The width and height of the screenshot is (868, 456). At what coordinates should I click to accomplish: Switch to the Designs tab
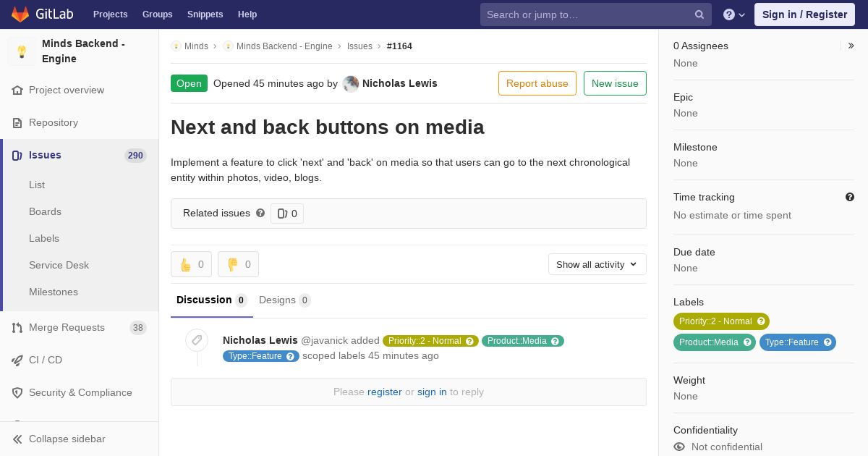coord(285,300)
